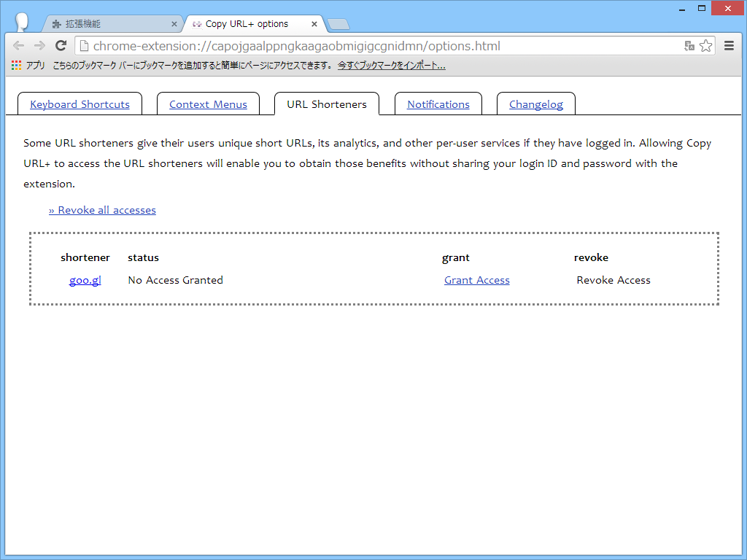Click the Chrome user profile avatar icon
This screenshot has height=560, width=747.
[x=21, y=22]
